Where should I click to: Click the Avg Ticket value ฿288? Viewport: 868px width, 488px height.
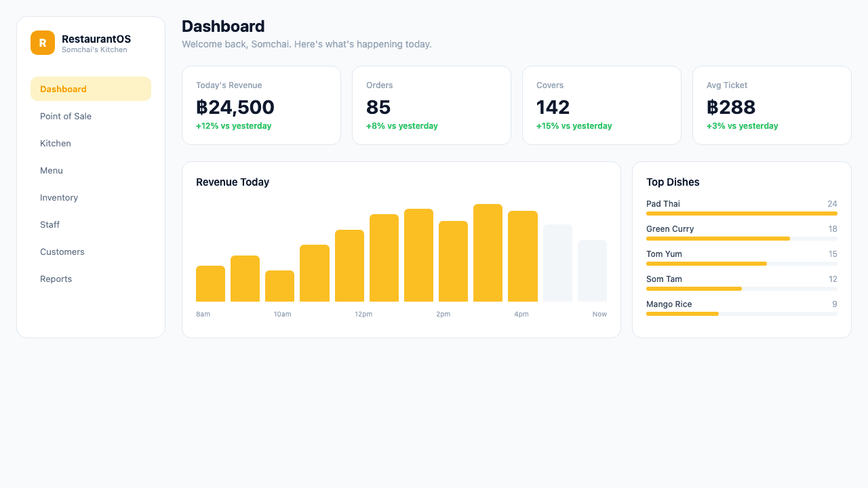(x=731, y=107)
